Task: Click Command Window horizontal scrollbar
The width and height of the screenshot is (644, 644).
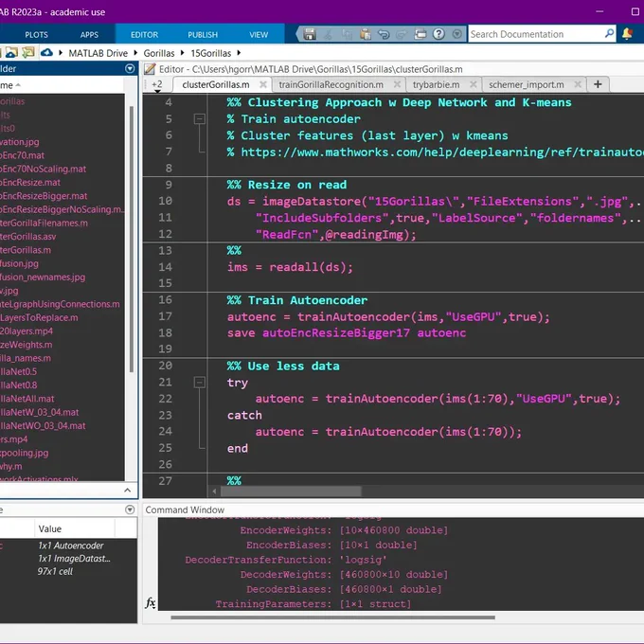Action: pos(332,617)
